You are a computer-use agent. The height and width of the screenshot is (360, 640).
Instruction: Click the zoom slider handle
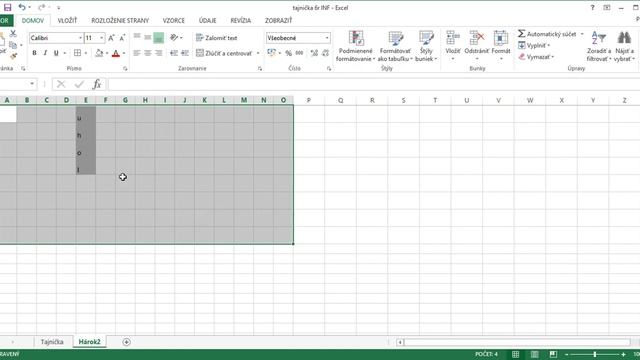[595, 354]
